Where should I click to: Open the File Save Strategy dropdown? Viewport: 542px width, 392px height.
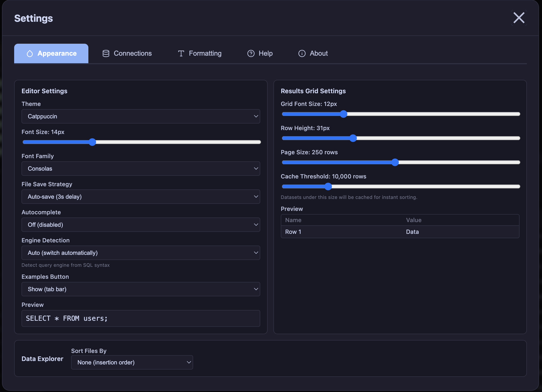[141, 197]
